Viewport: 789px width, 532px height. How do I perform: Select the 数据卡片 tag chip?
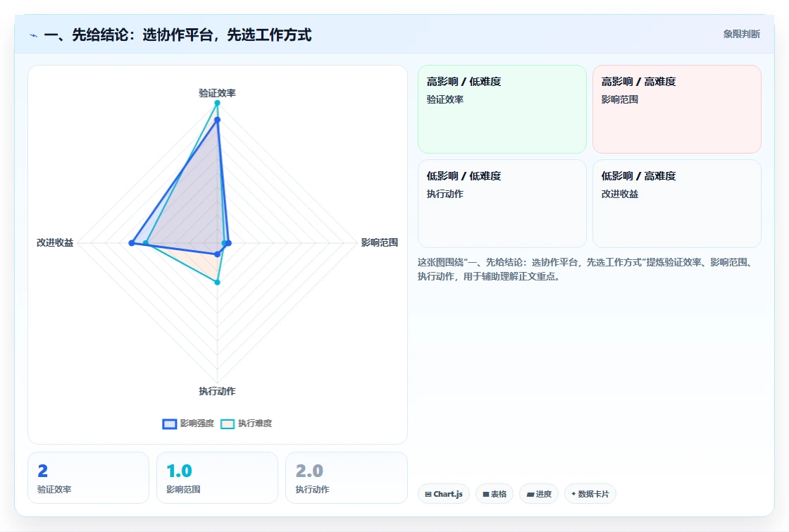click(590, 494)
